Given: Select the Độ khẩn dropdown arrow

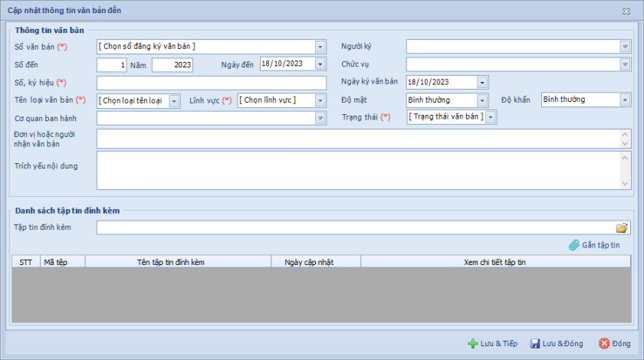Looking at the screenshot, I should coord(625,100).
